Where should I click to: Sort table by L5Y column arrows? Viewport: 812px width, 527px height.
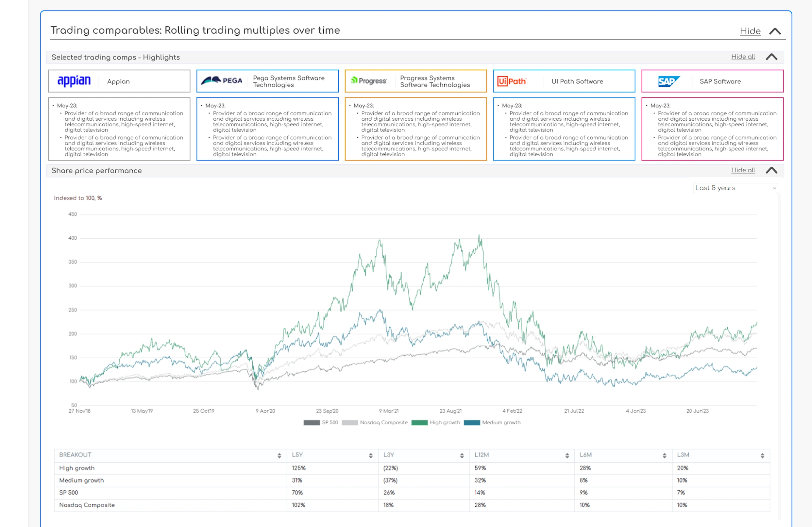pos(370,456)
